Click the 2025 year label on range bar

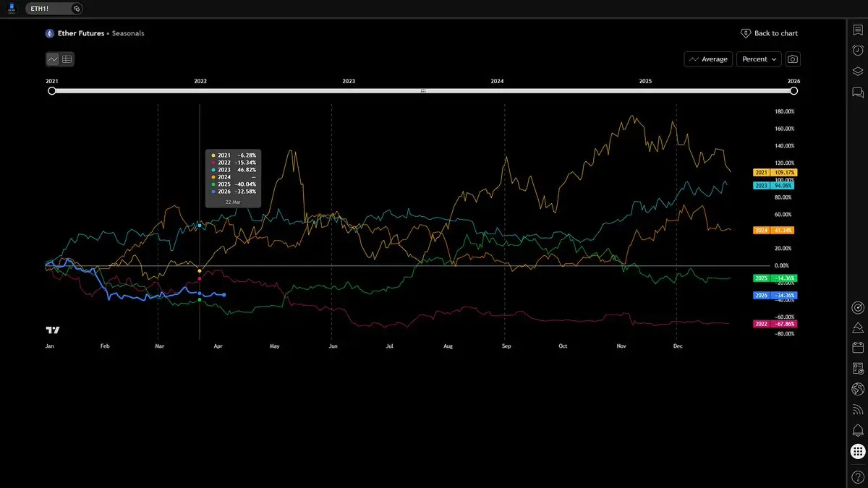(x=645, y=82)
